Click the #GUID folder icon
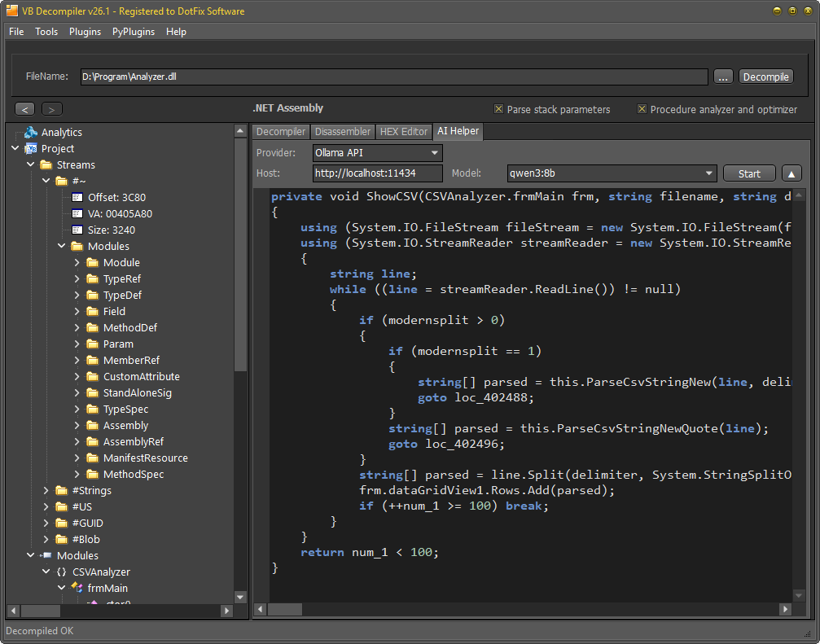 (x=62, y=523)
